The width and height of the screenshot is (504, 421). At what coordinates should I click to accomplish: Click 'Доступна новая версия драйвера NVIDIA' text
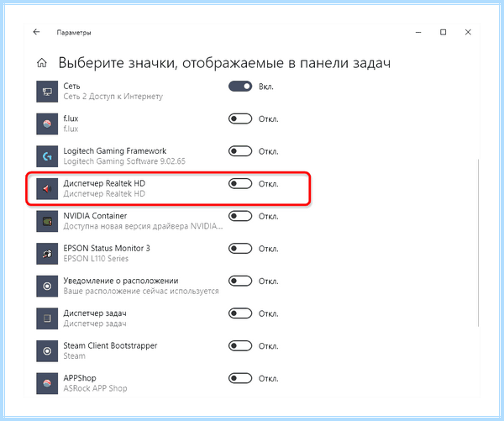pyautogui.click(x=143, y=226)
